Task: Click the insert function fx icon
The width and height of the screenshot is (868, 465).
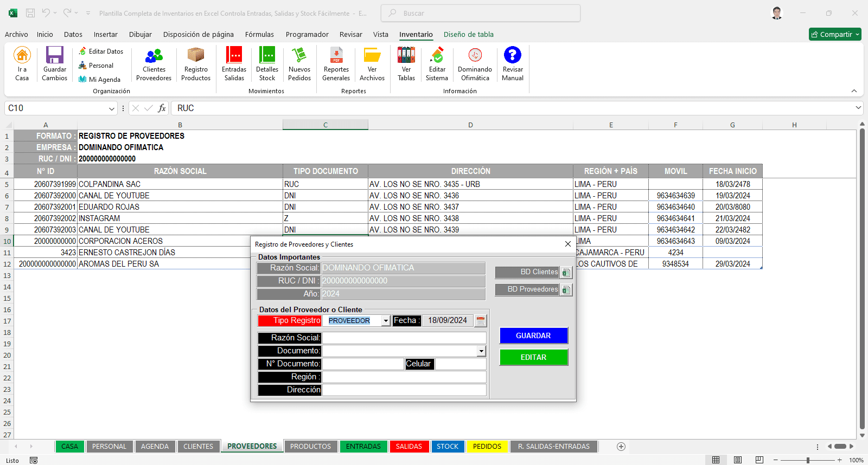Action: coord(162,108)
